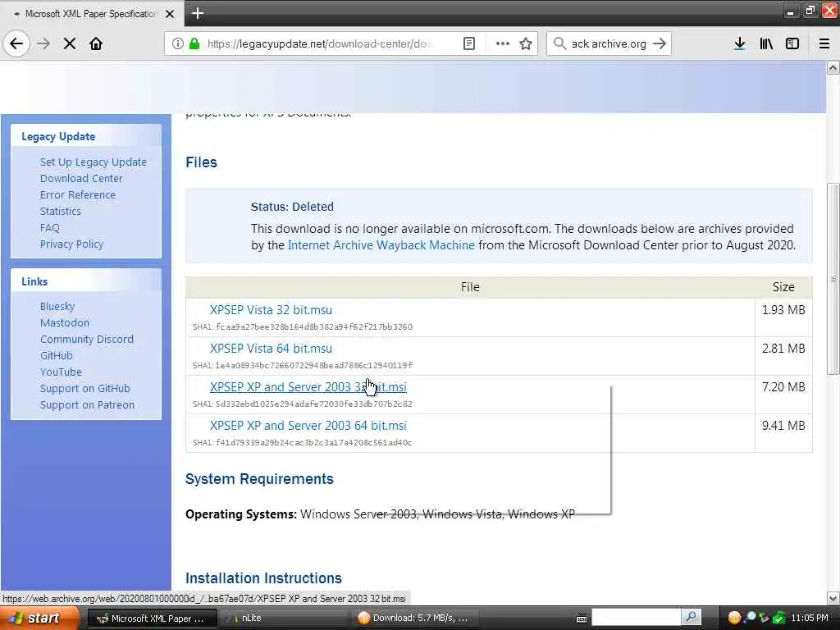Download XPSEP XP and Server 2003 64 bit.msi
The image size is (840, 630).
308,426
